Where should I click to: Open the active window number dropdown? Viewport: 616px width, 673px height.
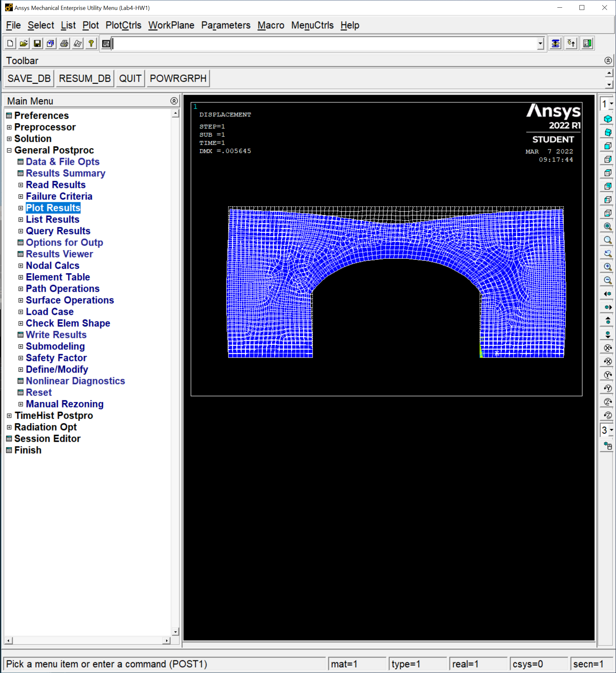coord(611,104)
